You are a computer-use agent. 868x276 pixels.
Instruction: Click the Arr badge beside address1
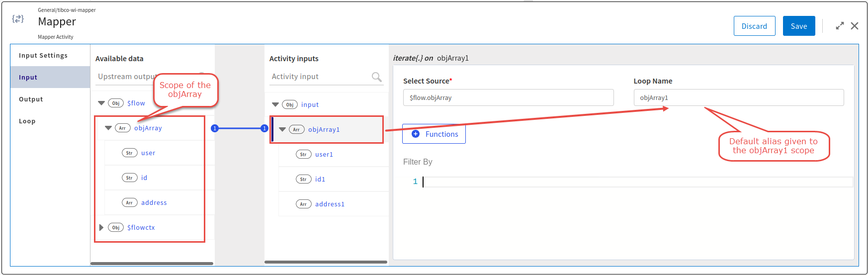coord(303,204)
